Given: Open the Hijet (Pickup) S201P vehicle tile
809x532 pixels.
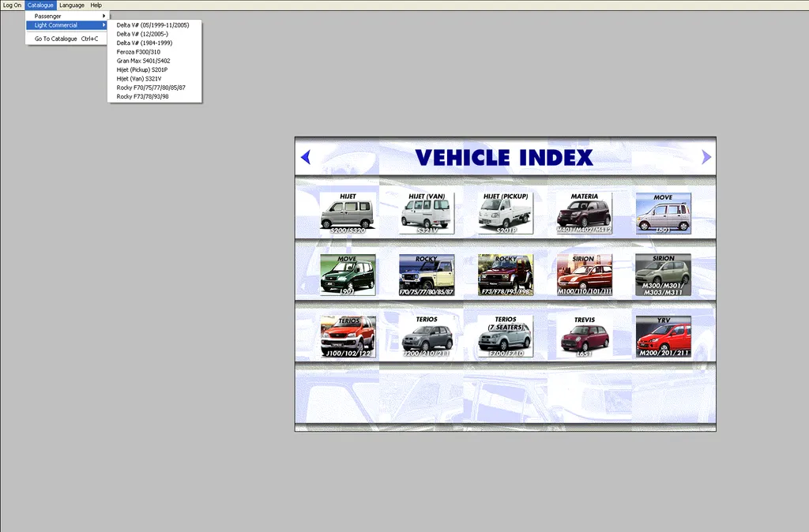Looking at the screenshot, I should [x=506, y=213].
